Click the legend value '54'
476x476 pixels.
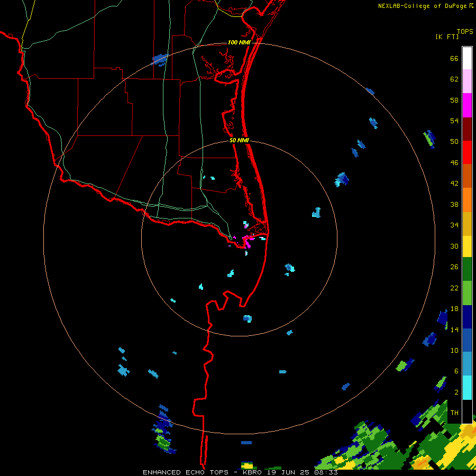(x=454, y=121)
